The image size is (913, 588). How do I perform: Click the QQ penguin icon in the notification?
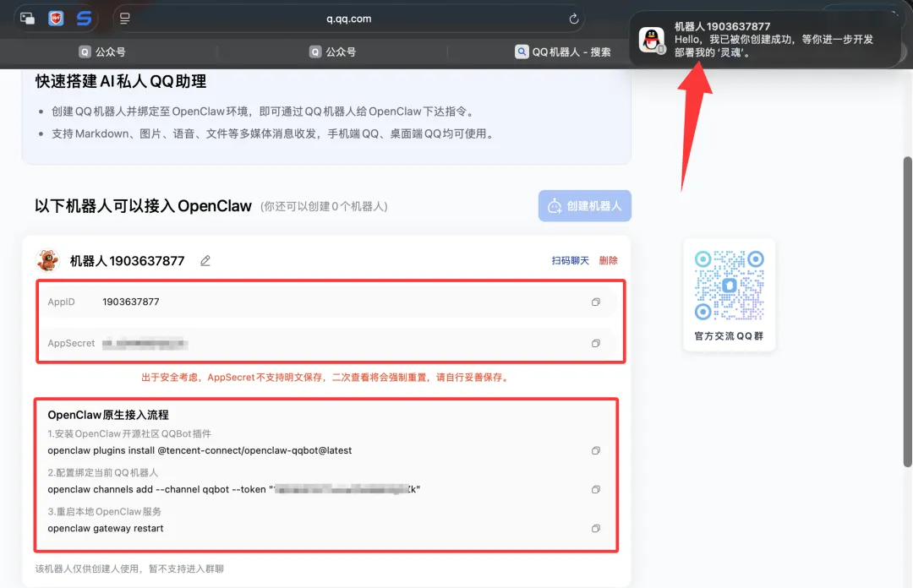tap(652, 41)
